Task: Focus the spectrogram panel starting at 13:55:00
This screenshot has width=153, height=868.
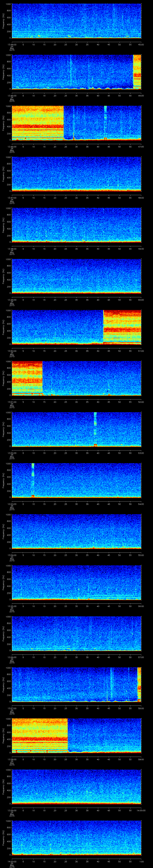Action: click(x=76, y=582)
